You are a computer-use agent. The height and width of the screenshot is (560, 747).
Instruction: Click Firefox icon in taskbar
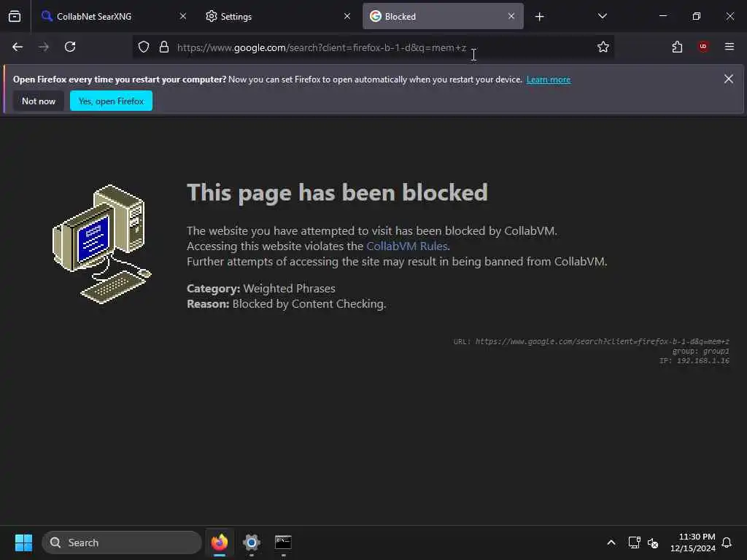(x=220, y=542)
